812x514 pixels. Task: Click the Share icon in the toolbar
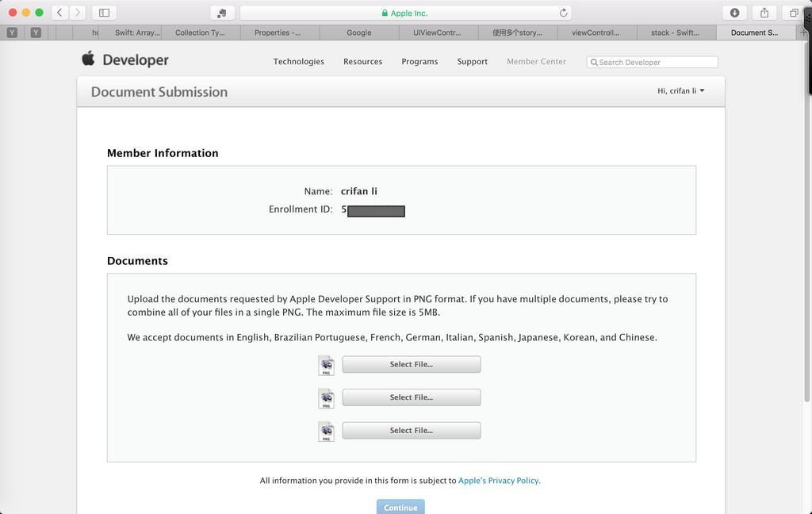[764, 13]
